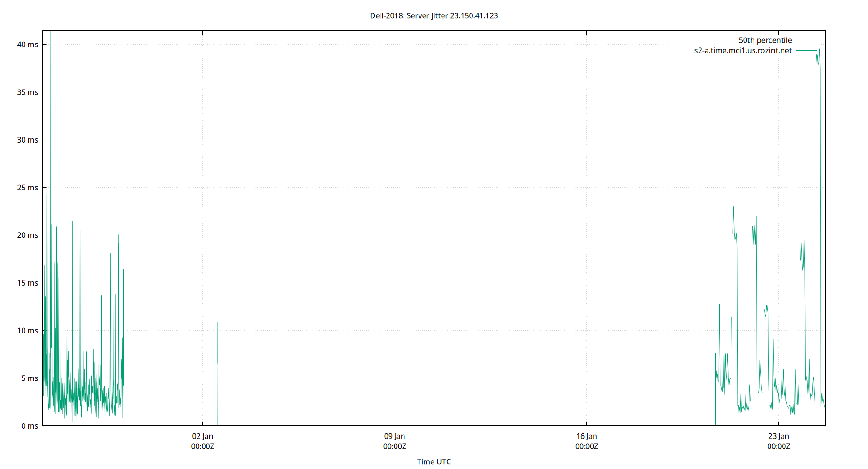Select the 23 Jan tick label
Image resolution: width=868 pixels, height=469 pixels.
(779, 436)
